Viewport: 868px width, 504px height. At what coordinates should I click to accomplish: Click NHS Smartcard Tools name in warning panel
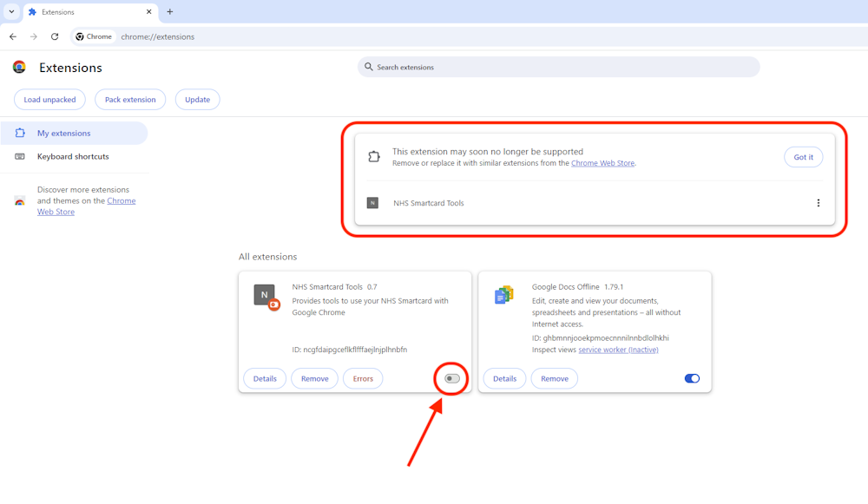pyautogui.click(x=429, y=203)
